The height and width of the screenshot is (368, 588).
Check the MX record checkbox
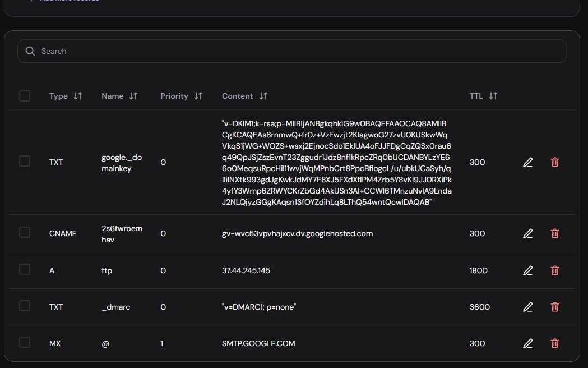(x=25, y=343)
